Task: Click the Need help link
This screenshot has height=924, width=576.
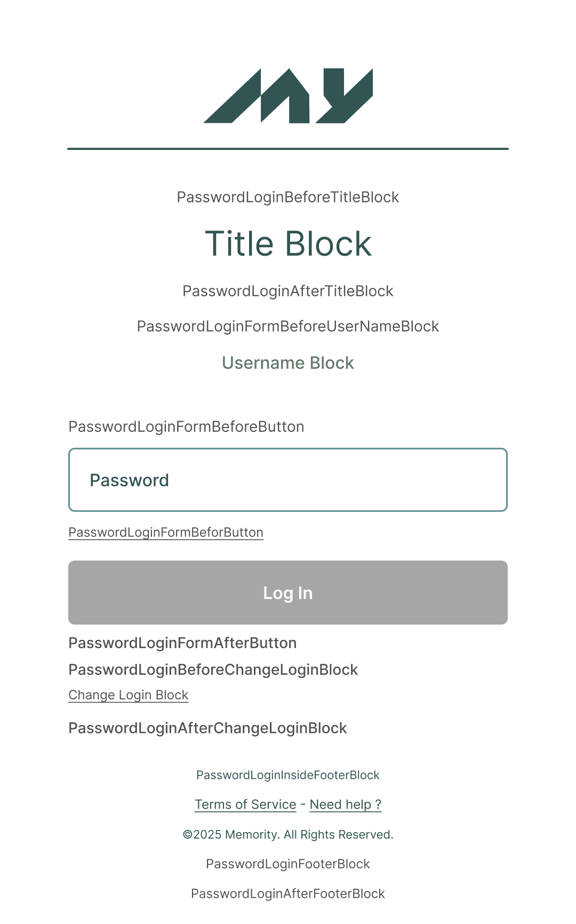Action: [346, 804]
